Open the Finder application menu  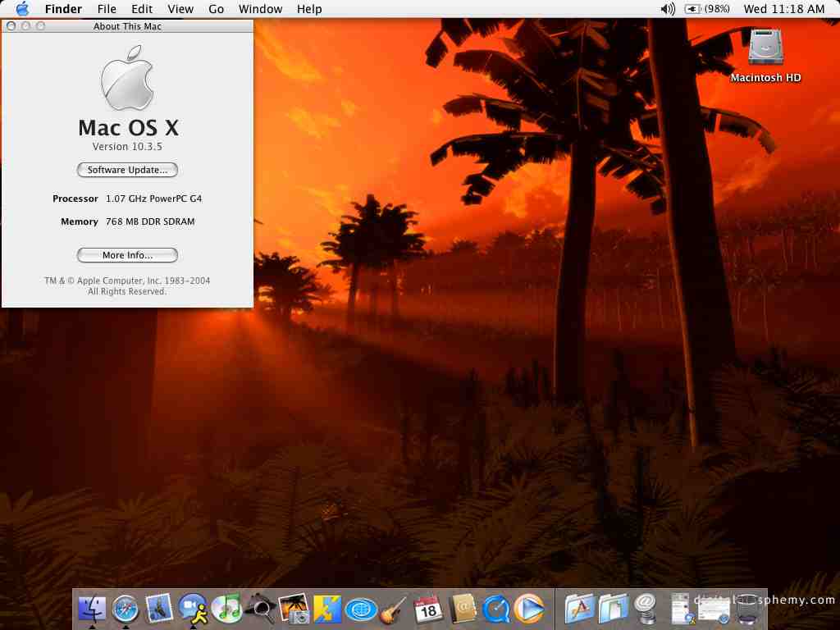coord(63,9)
